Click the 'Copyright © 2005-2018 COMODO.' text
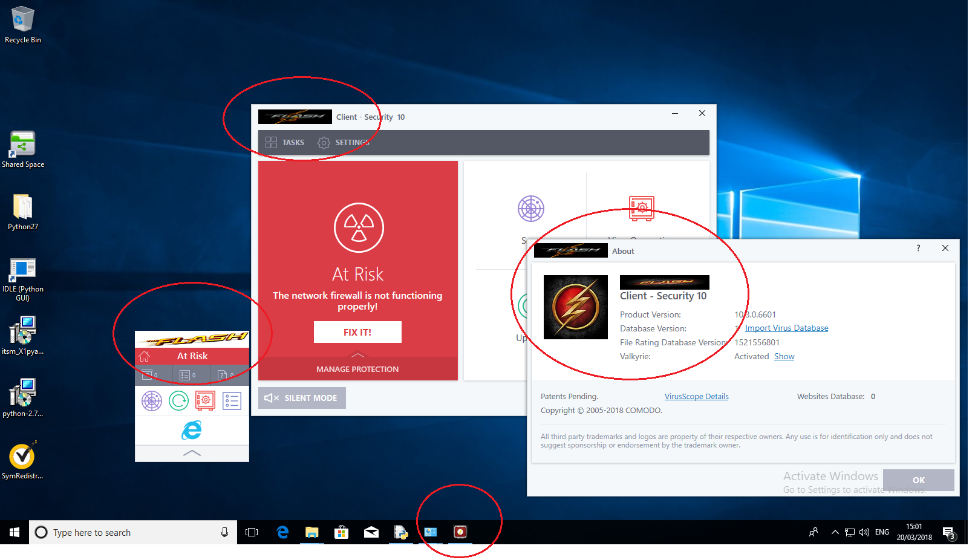 tap(601, 410)
